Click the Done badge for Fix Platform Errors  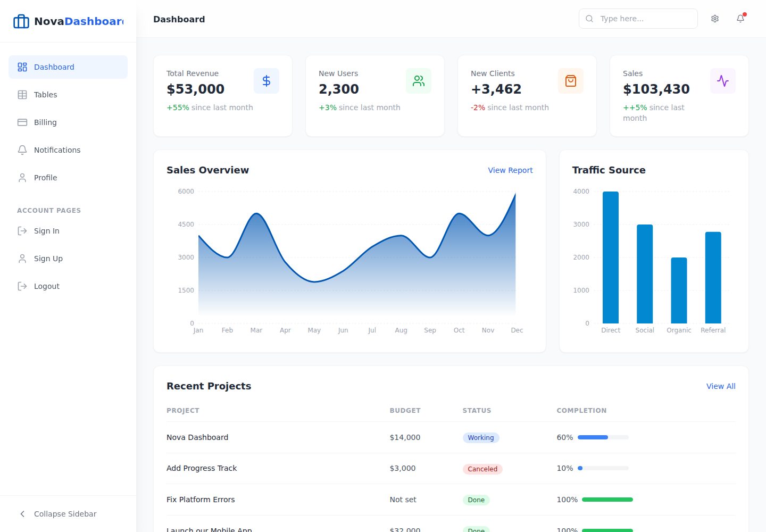[476, 500]
